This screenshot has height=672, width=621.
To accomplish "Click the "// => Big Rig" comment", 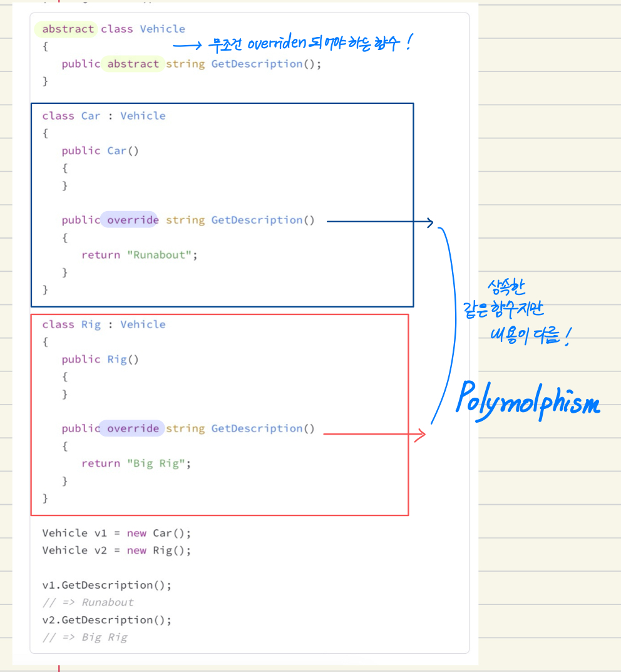I will tap(85, 638).
